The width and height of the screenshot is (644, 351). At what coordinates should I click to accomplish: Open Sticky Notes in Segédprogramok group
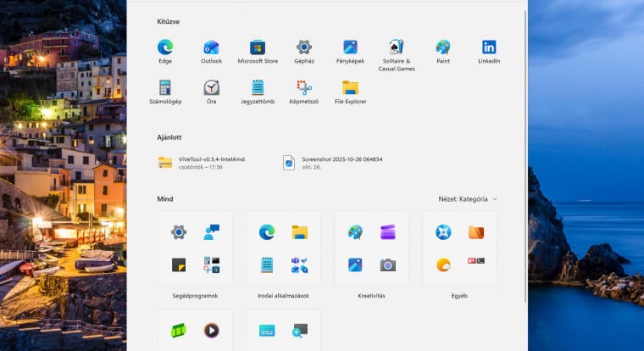179,265
